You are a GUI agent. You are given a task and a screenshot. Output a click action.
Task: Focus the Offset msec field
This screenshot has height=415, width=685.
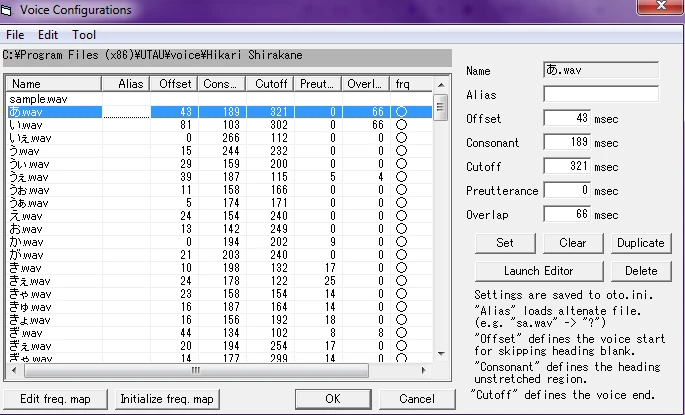(x=567, y=118)
